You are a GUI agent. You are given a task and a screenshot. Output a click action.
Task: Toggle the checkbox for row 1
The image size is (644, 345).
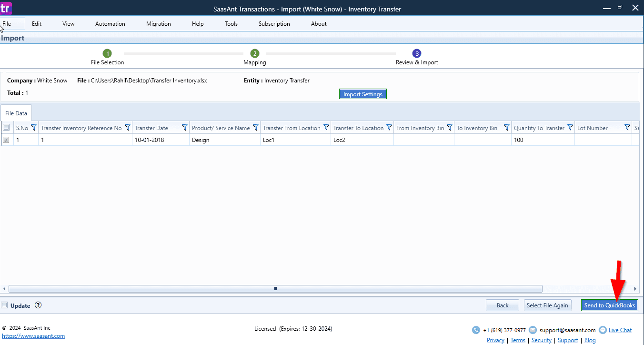click(x=6, y=140)
